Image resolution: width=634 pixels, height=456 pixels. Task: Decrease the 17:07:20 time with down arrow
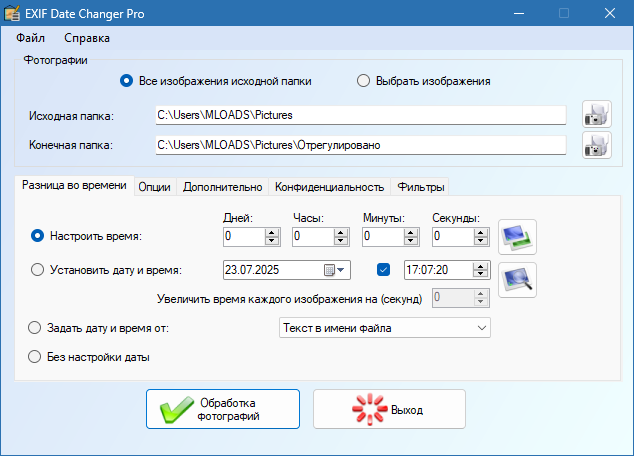481,274
